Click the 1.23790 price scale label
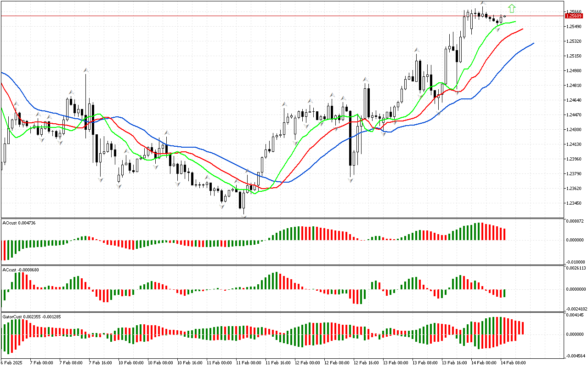Viewport: 588px width, 368px height. click(574, 174)
